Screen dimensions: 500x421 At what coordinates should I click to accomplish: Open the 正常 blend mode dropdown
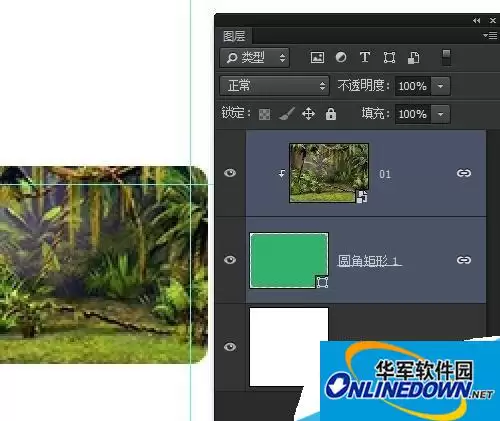pos(274,86)
